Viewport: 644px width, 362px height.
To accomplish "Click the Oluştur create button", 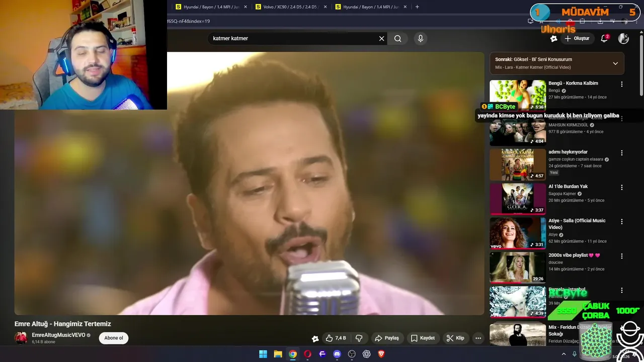I will coord(577,38).
